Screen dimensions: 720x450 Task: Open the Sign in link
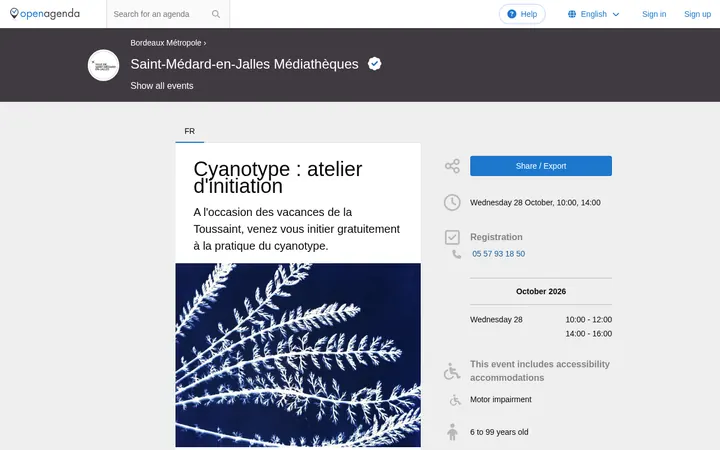point(654,14)
